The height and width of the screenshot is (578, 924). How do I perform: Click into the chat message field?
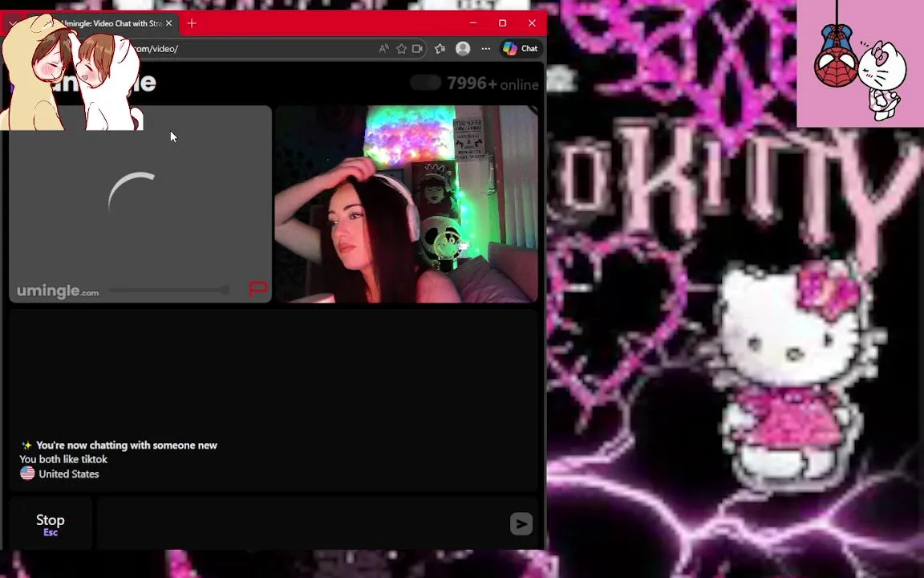click(x=303, y=523)
